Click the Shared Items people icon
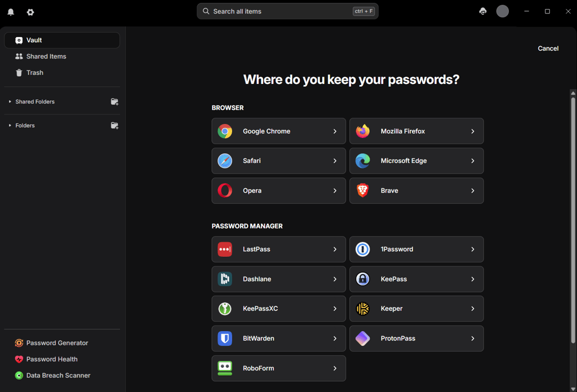 pyautogui.click(x=19, y=56)
